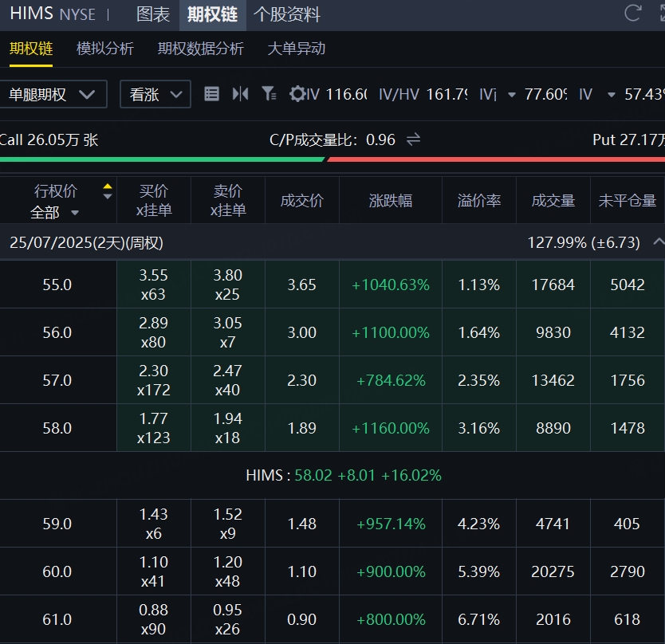
Task: Open the 单腿期权 strategy dropdown
Action: 53,94
